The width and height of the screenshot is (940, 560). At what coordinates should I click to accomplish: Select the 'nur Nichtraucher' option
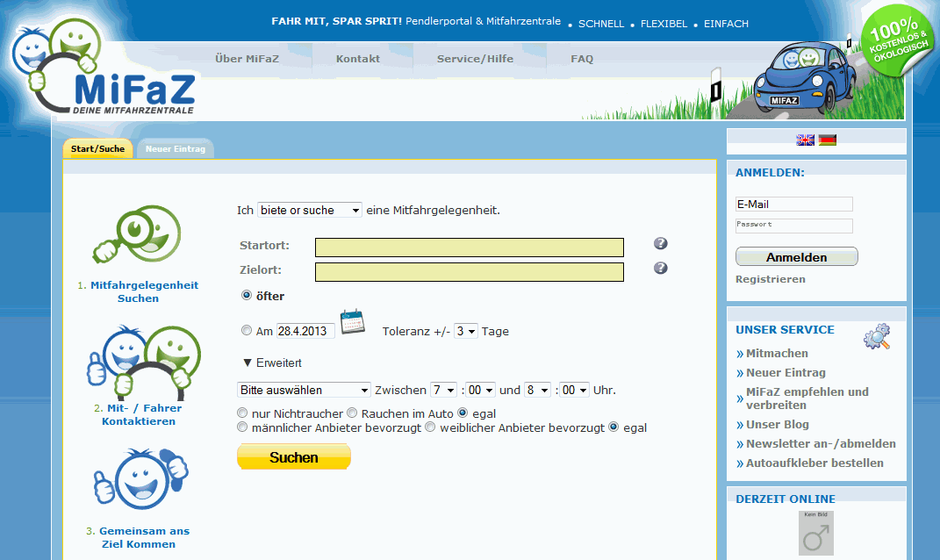243,413
